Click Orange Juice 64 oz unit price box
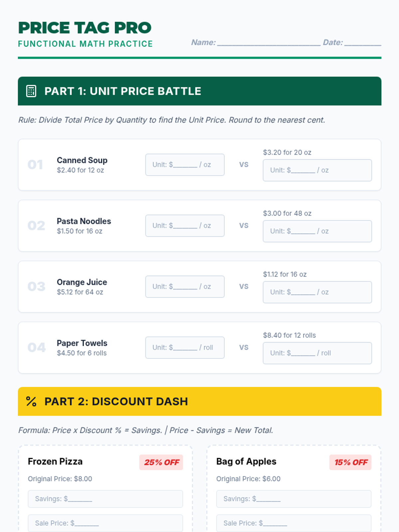This screenshot has height=532, width=399. coord(185,286)
